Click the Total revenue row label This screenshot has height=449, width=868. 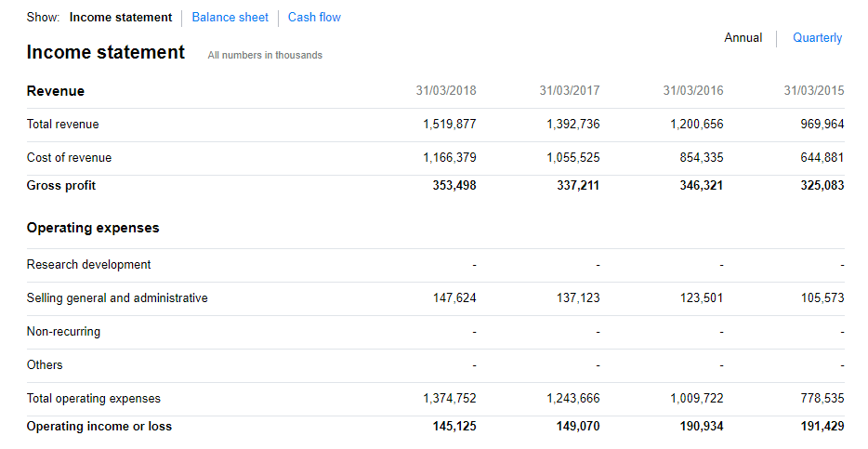63,125
